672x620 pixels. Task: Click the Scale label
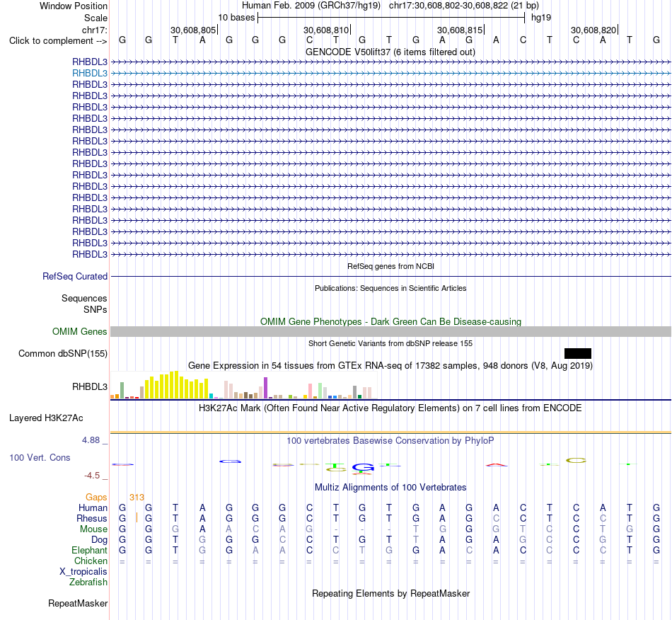tap(95, 18)
